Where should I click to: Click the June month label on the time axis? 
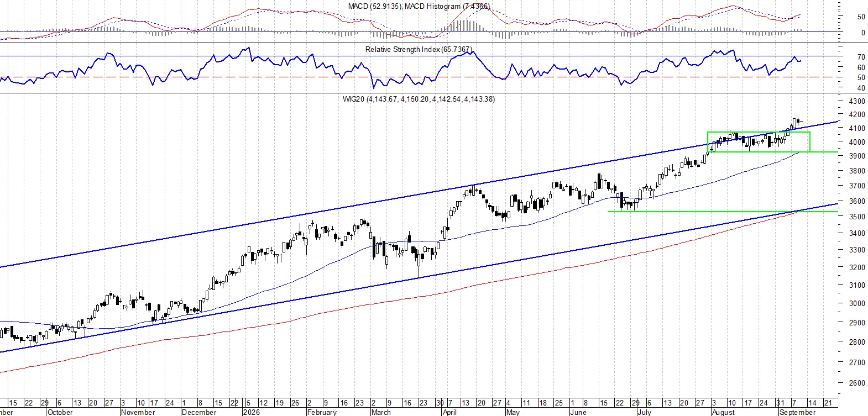578,412
